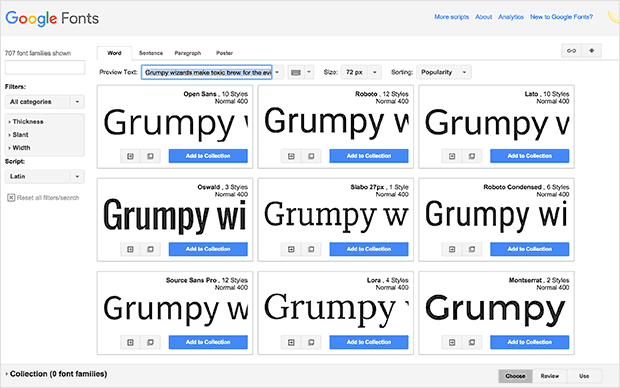Open quick-use icon on Roboto Condensed card

point(452,249)
